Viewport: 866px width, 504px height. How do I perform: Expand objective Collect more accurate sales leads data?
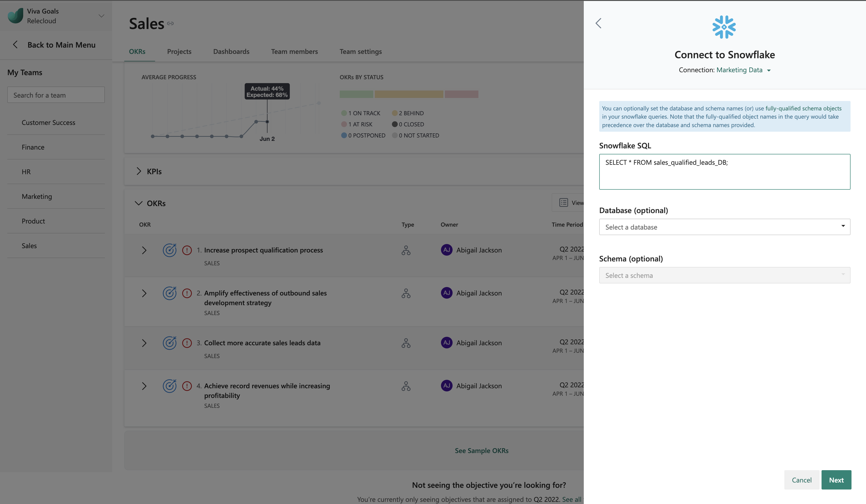coord(144,343)
